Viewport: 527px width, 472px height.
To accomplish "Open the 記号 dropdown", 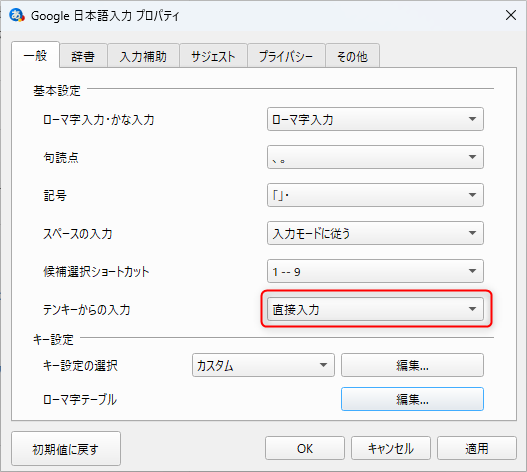I will click(375, 195).
